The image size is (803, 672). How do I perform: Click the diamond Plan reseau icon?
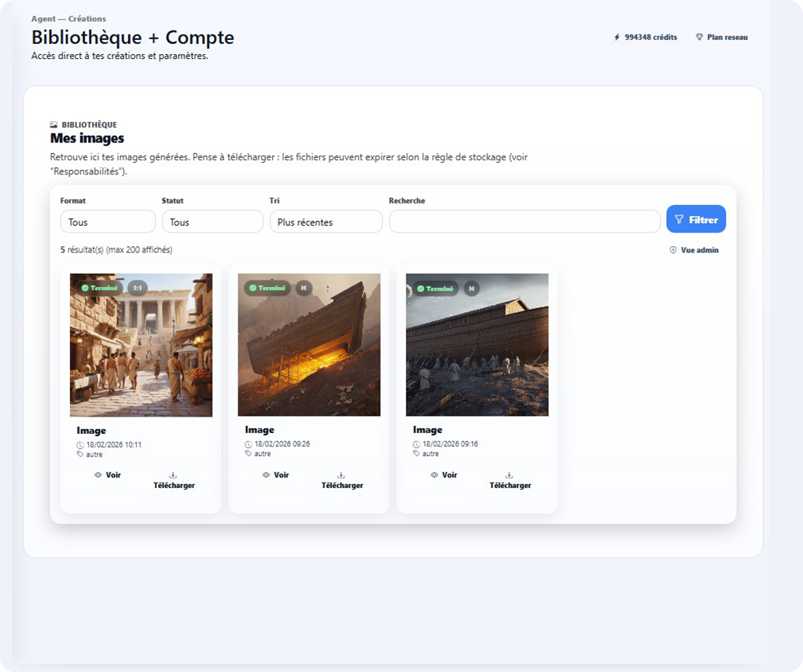(x=699, y=37)
